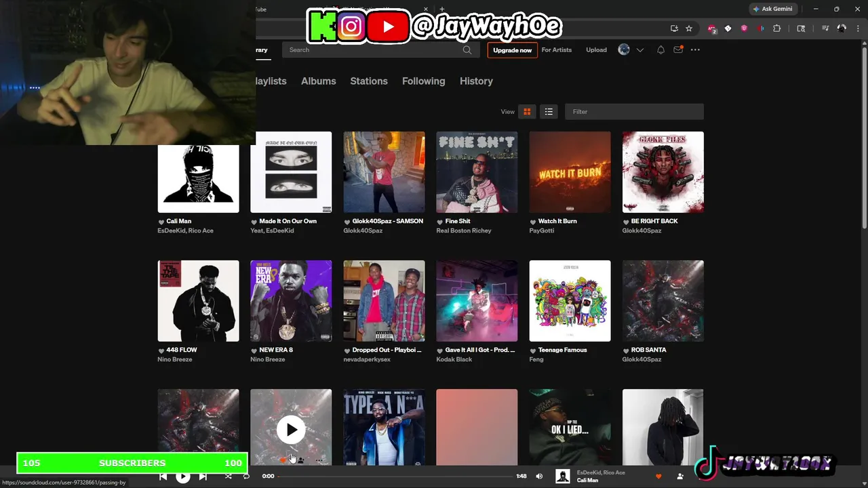
Task: Open the BE RIGHT BACK artwork
Action: click(663, 172)
